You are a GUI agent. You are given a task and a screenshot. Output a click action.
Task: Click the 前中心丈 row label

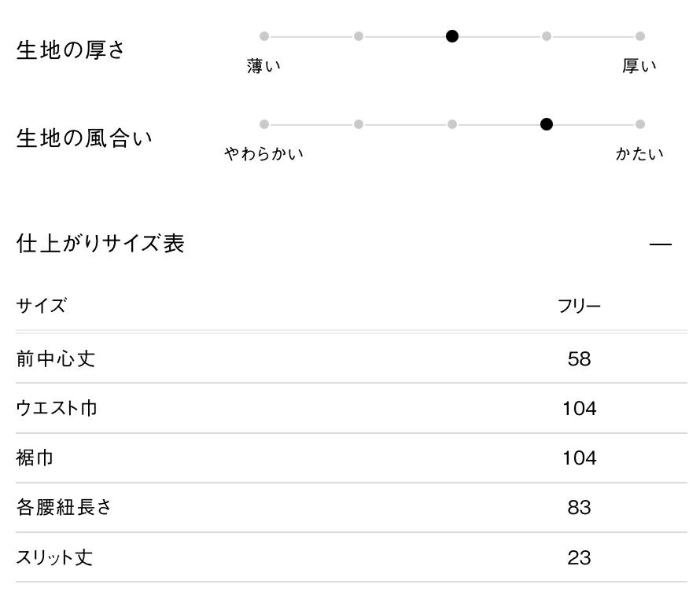56,359
